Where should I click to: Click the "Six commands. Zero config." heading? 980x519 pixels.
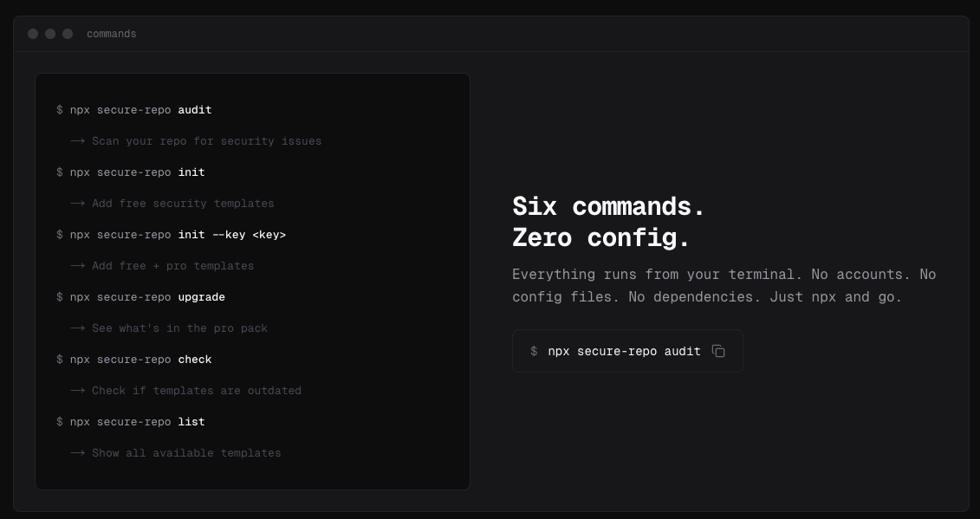click(x=608, y=222)
